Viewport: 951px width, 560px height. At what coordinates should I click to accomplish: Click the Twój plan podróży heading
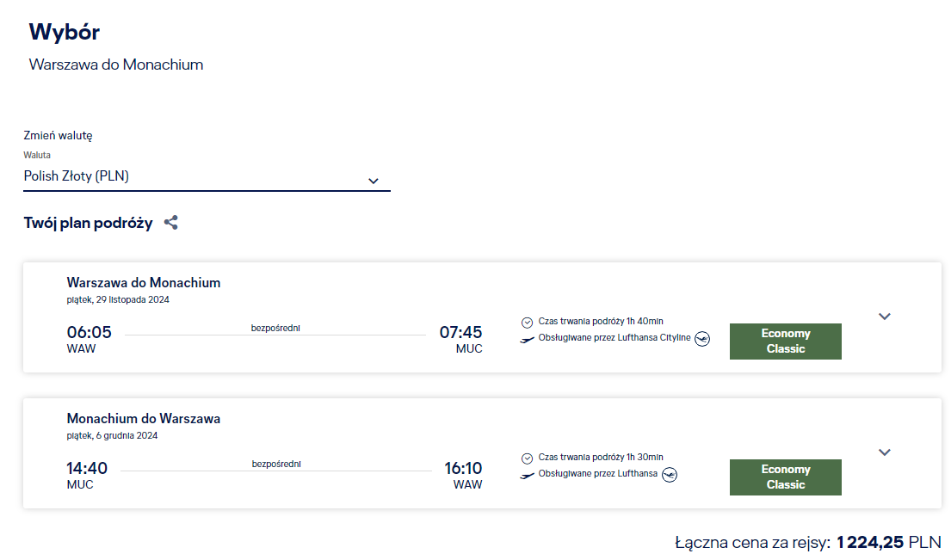88,223
